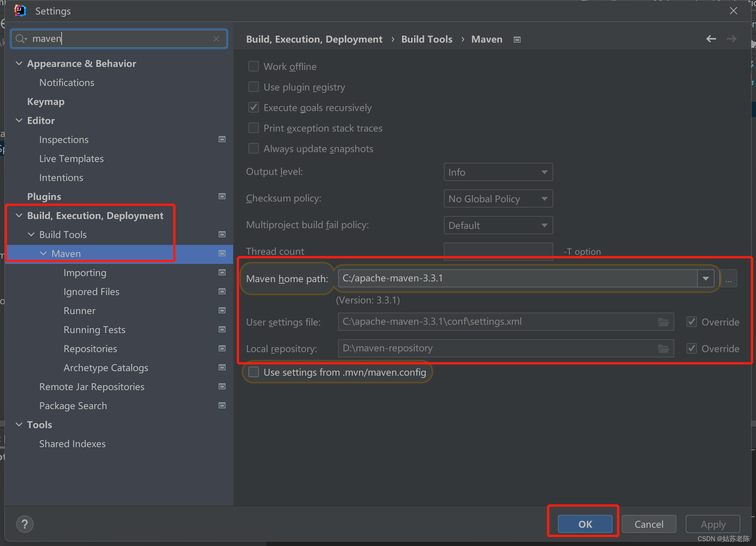
Task: Click browse button for Maven home path
Action: [729, 279]
